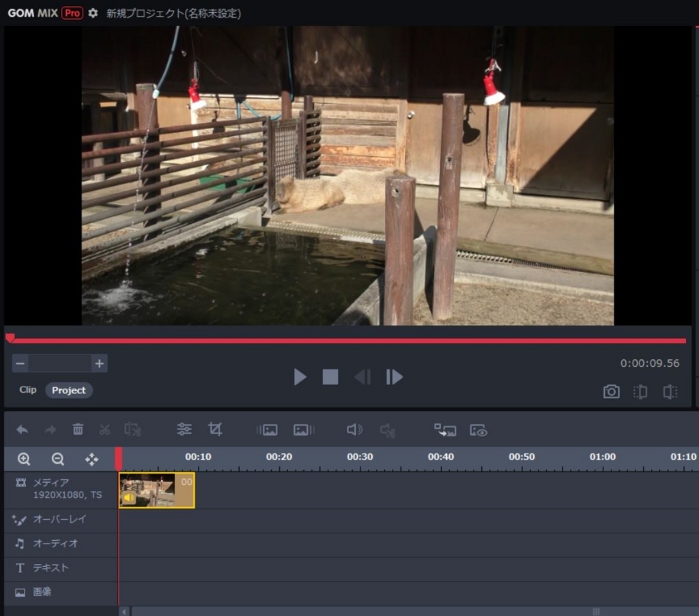Apply the fade-in image transition icon
699x616 pixels.
(267, 430)
